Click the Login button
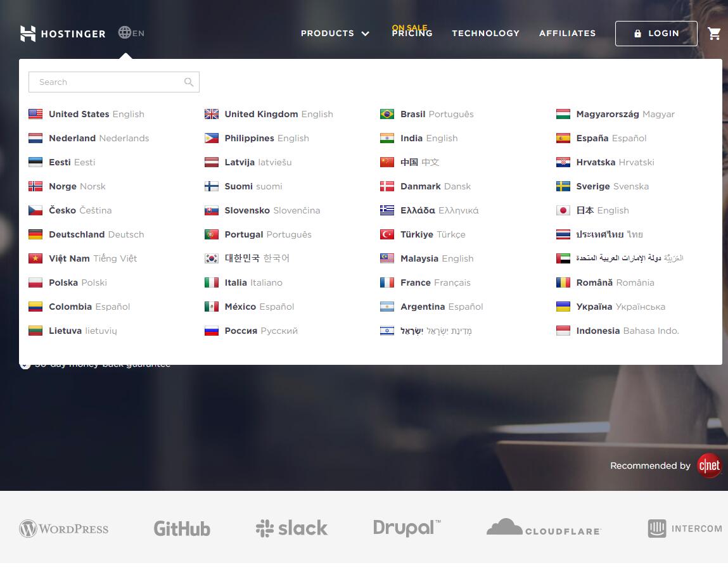Image resolution: width=728 pixels, height=577 pixels. 656,34
